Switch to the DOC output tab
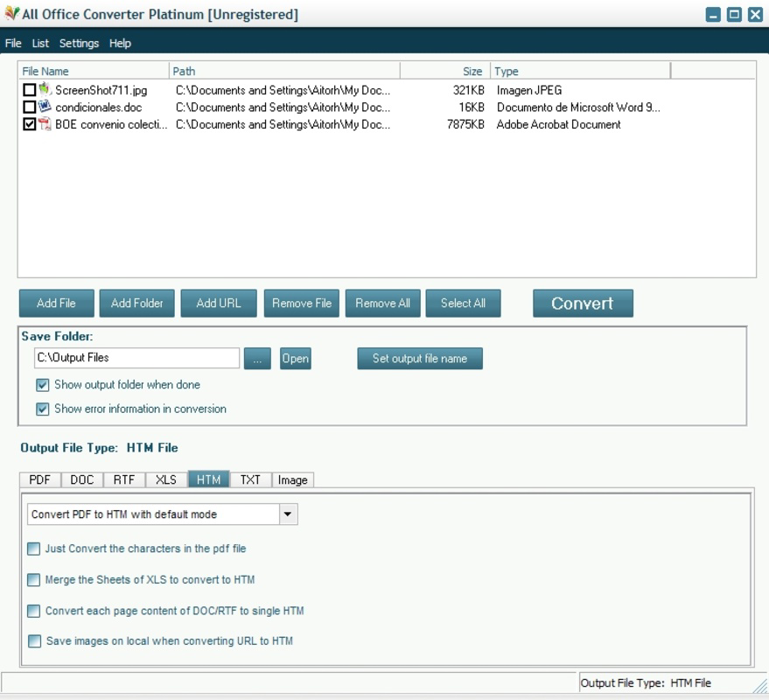 point(82,479)
